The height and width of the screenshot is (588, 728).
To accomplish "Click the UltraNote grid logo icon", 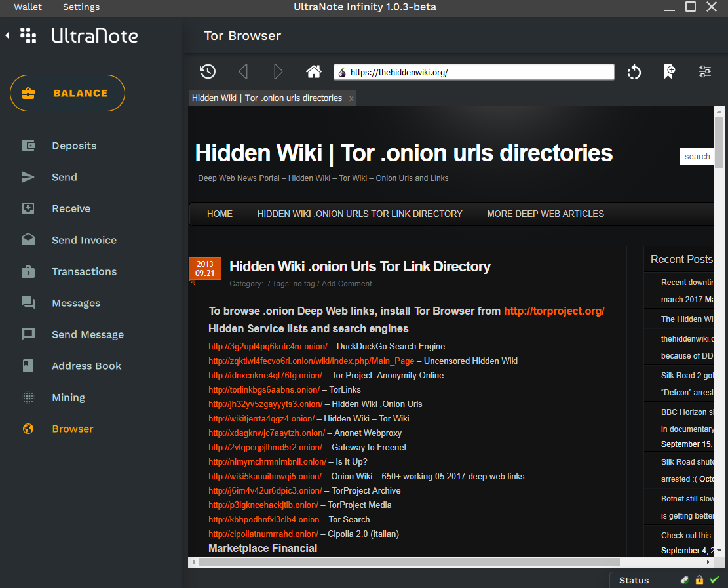I will pos(28,36).
